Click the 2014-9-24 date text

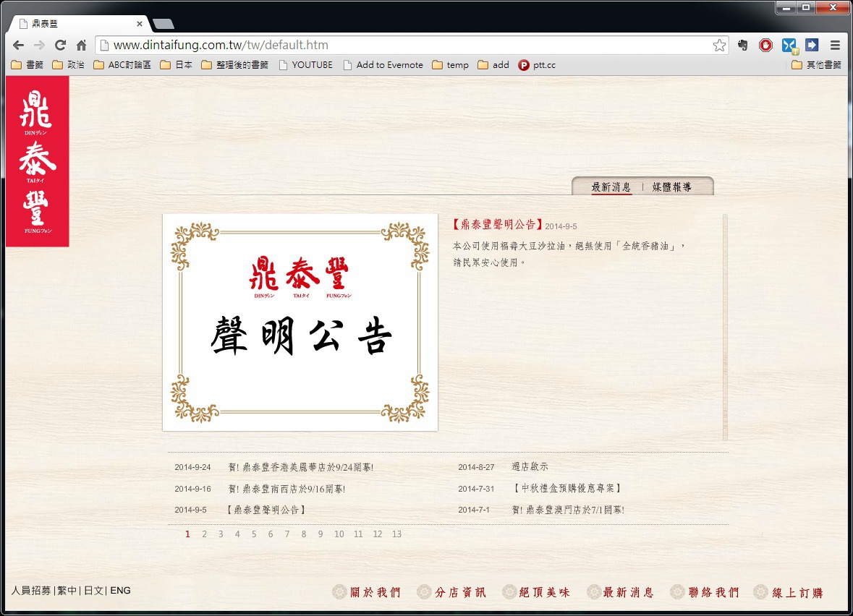coord(192,467)
